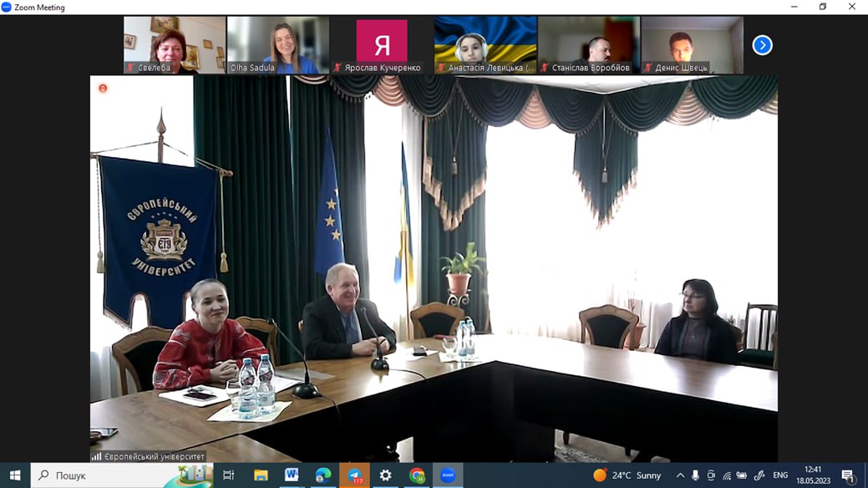Open Telegram from the taskbar

[354, 475]
